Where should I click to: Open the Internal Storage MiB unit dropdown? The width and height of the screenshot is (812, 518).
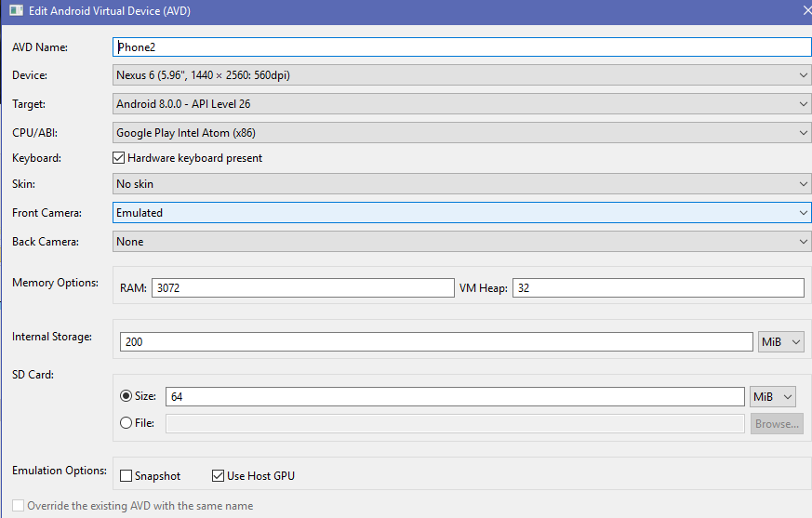click(x=781, y=342)
